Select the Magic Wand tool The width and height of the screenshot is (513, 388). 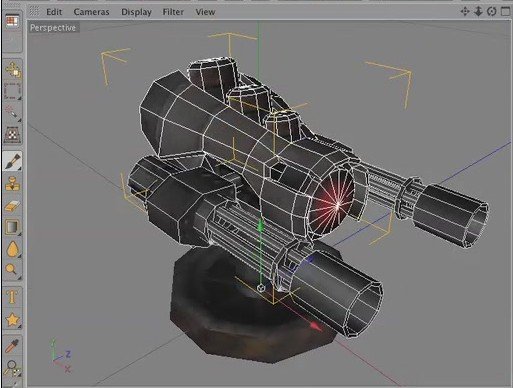click(x=13, y=112)
